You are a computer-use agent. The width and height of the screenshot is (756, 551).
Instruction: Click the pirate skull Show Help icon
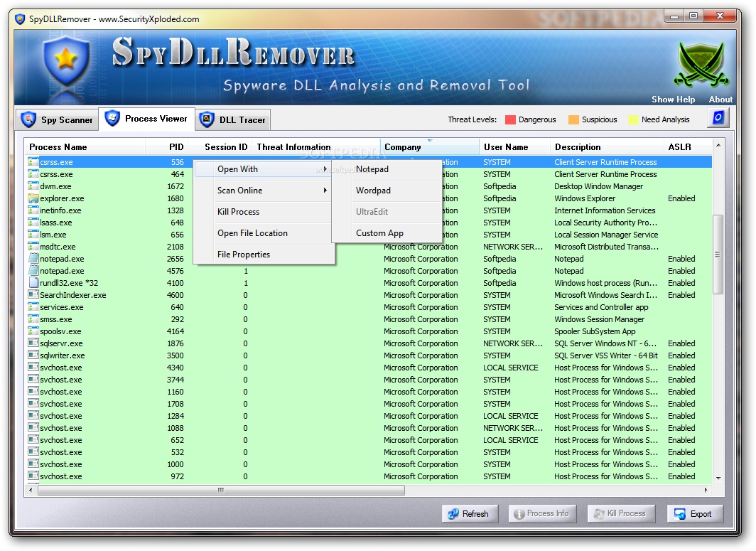700,65
